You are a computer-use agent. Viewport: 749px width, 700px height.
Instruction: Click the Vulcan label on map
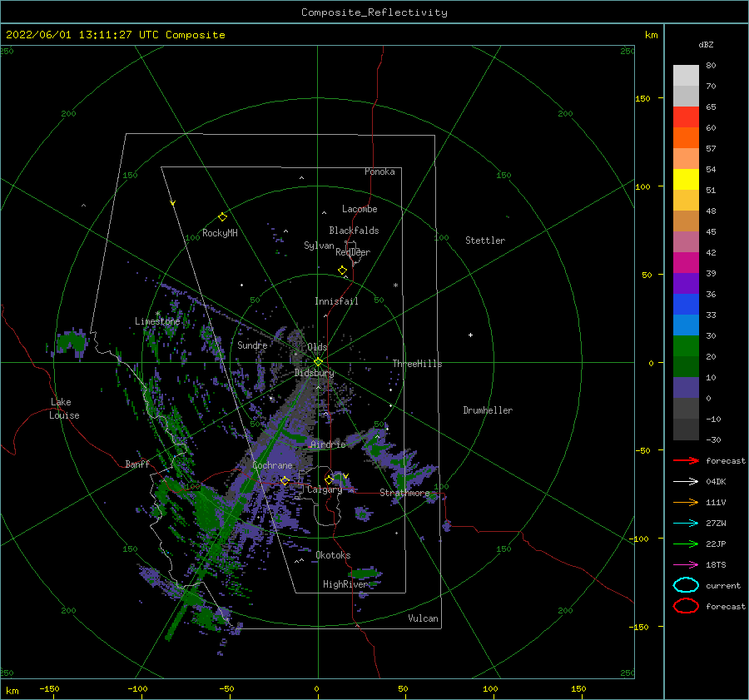coord(424,618)
